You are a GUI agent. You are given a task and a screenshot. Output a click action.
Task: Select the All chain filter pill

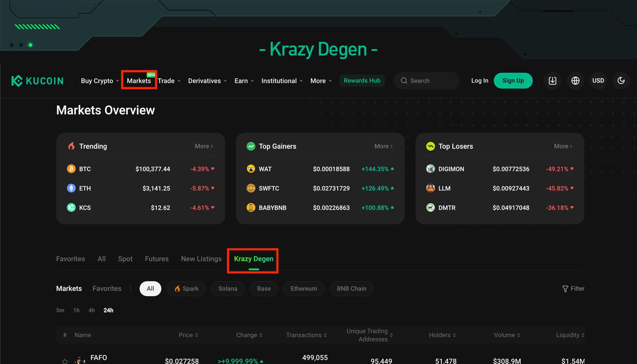[x=151, y=288]
